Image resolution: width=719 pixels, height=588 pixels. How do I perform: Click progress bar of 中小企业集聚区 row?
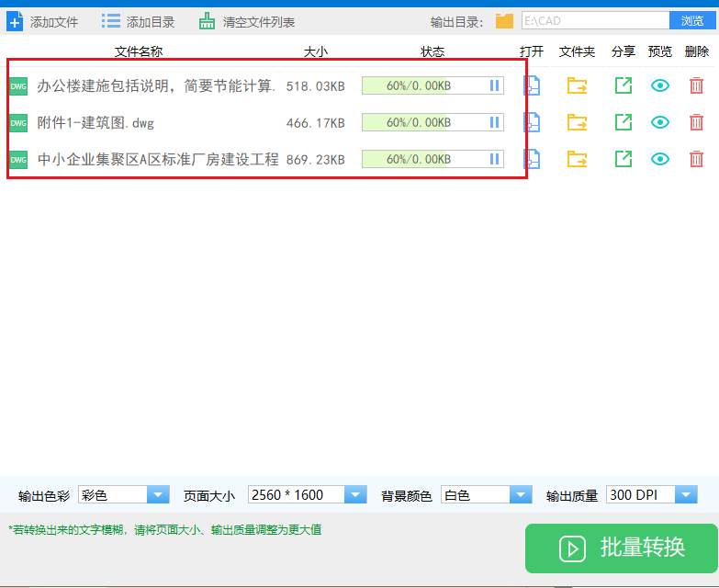[x=433, y=159]
